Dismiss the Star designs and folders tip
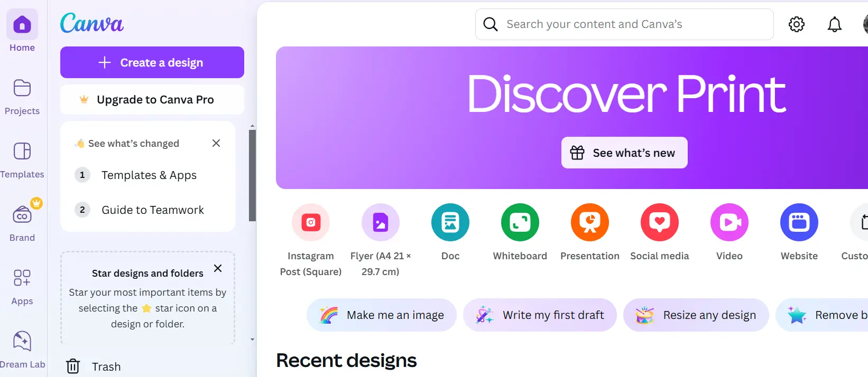The height and width of the screenshot is (377, 868). click(218, 268)
